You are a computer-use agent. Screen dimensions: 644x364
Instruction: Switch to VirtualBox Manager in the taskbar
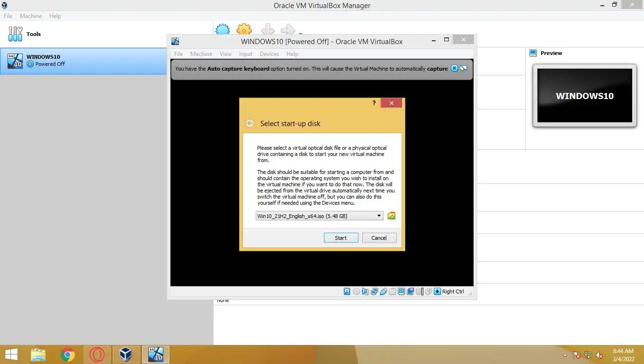[126, 355]
